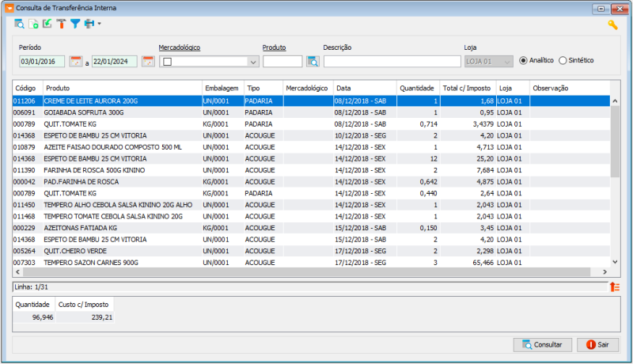Viewport: 633px width, 364px height.
Task: Click the summary Quantidade value 96,946
Action: [43, 317]
